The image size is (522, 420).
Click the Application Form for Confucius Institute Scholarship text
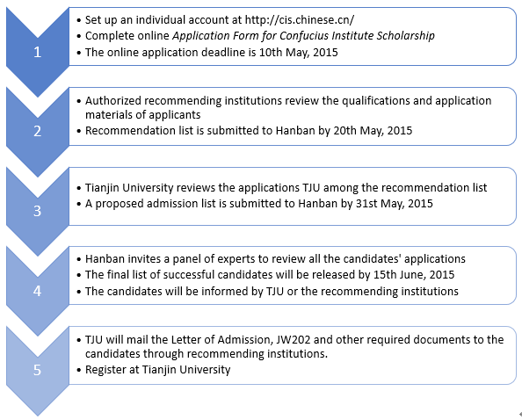(303, 36)
